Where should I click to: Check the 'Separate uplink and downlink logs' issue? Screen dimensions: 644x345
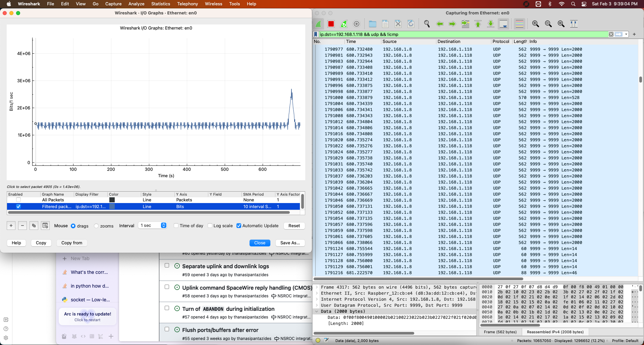click(167, 265)
